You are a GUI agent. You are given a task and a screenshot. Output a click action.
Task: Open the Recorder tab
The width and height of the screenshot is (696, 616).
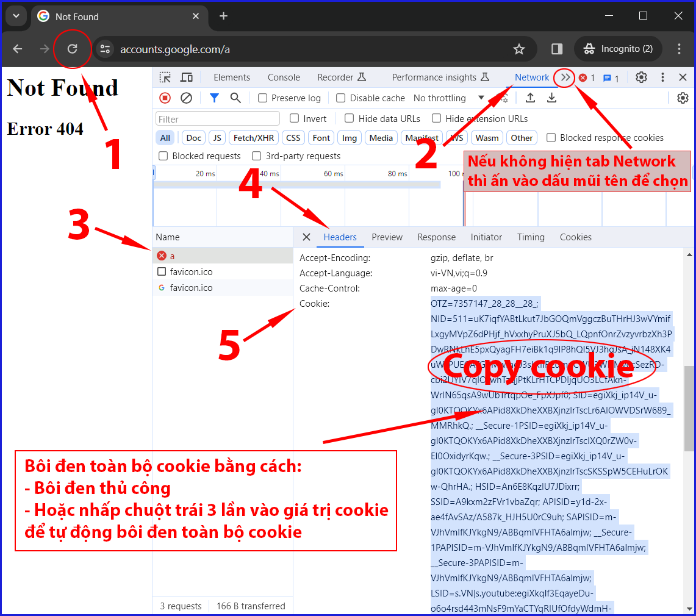coord(342,77)
